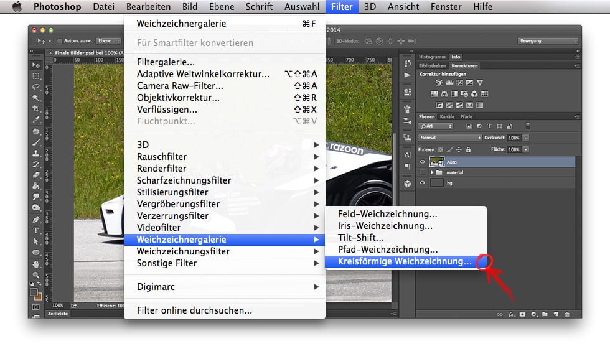Toggle lock all padlock icon
Screen dimensions: 610x364
pos(468,150)
